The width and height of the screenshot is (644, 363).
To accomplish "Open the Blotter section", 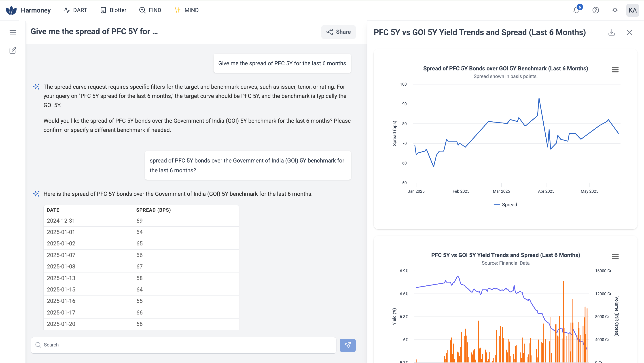I will [x=113, y=10].
